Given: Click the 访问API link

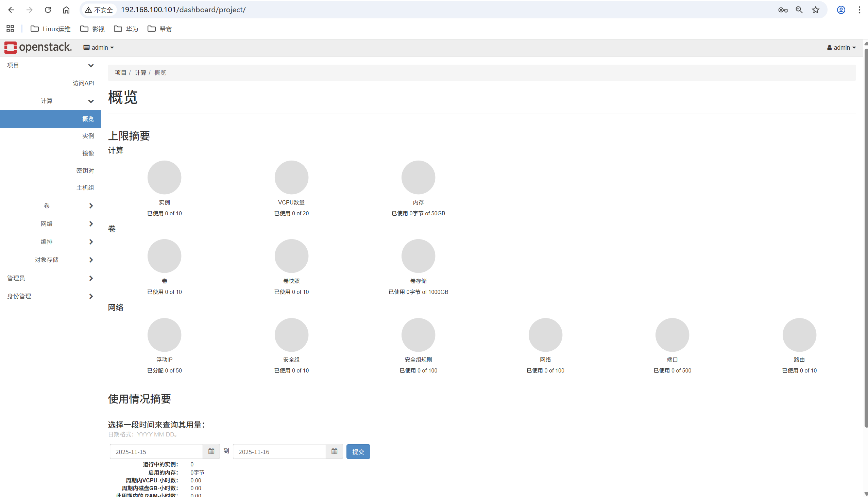Looking at the screenshot, I should coord(83,83).
